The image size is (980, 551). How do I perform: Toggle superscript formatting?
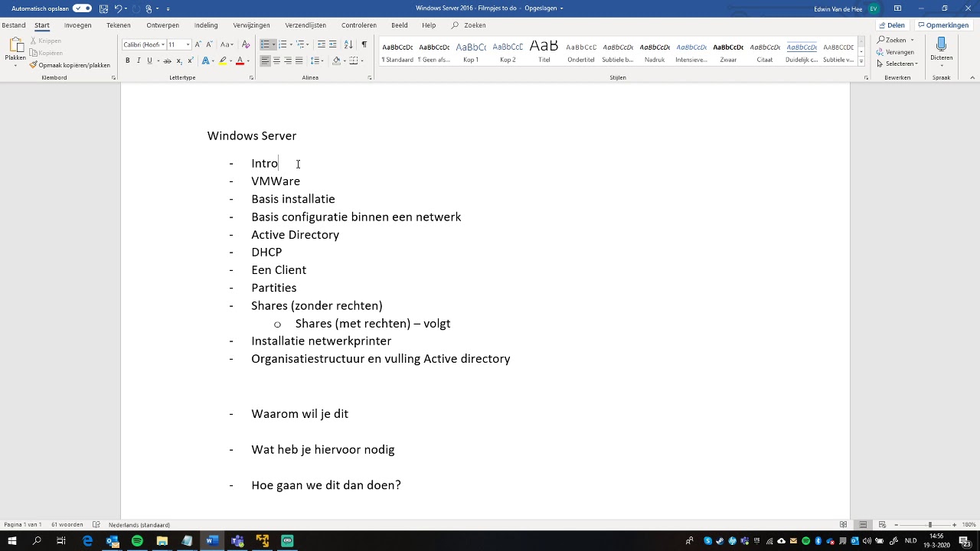click(190, 60)
